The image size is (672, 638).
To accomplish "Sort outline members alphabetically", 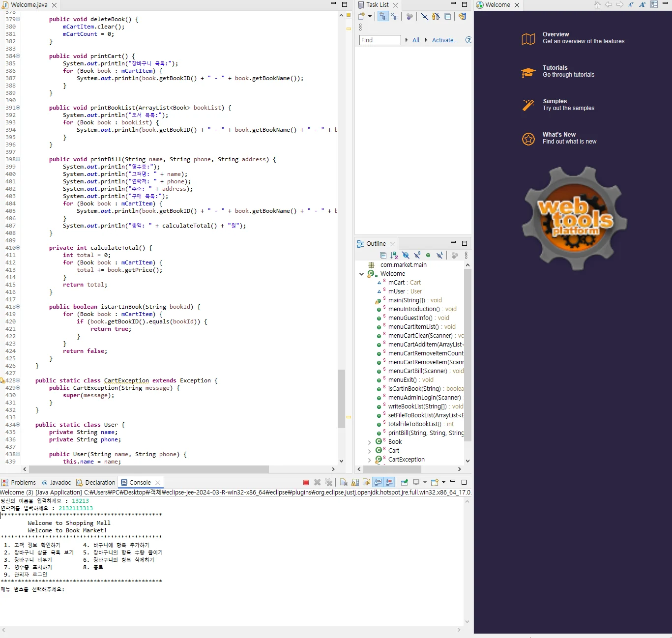I will (394, 255).
